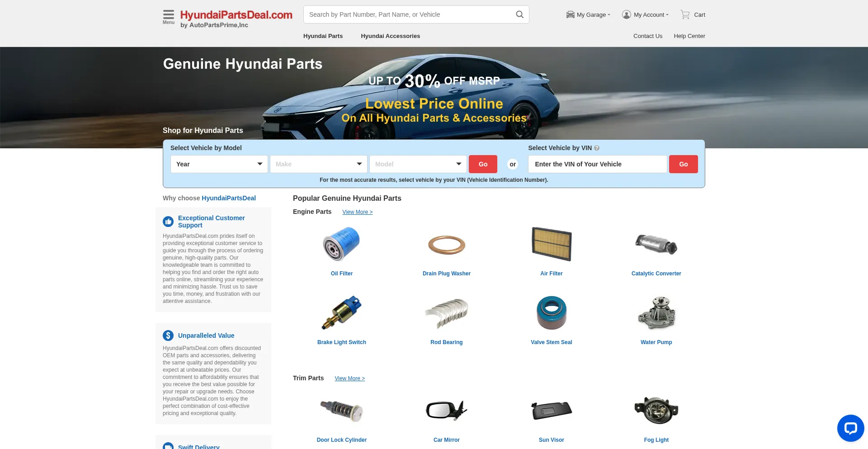This screenshot has width=868, height=449.
Task: Click the Water Pump thumbnail
Action: [x=656, y=312]
